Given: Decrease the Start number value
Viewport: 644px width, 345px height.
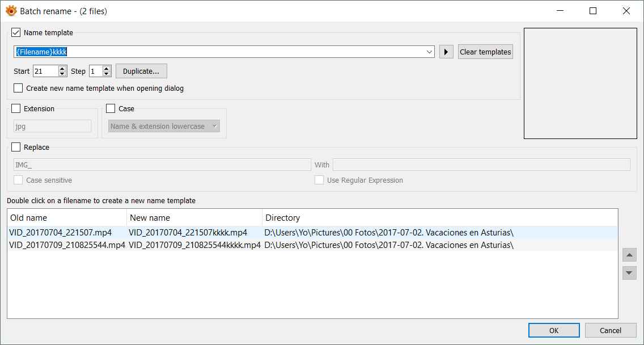Looking at the screenshot, I should point(62,74).
